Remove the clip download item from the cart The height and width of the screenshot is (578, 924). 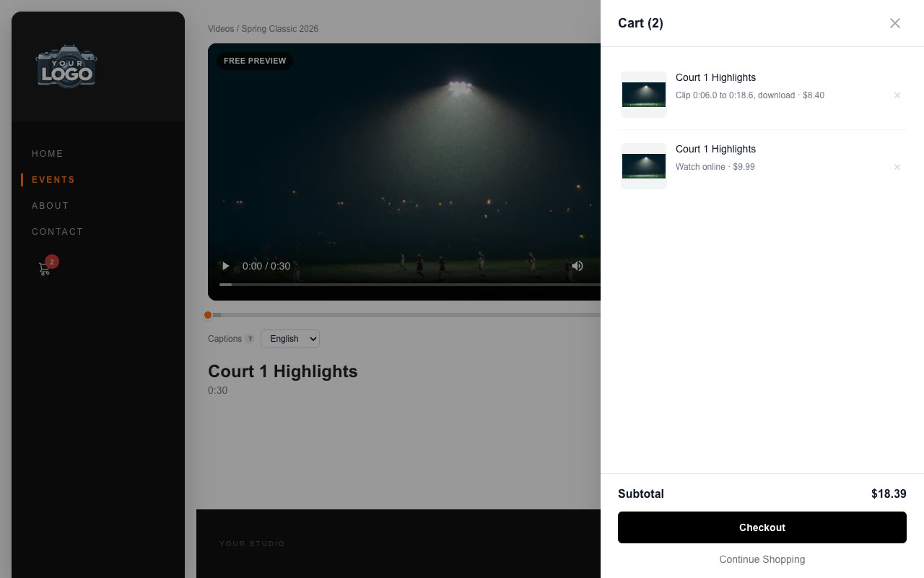[x=897, y=95]
